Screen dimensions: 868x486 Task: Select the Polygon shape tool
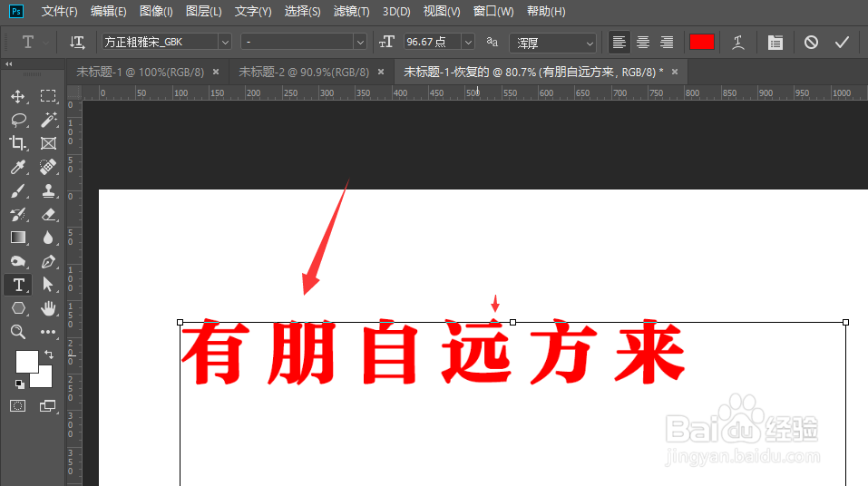coord(18,308)
